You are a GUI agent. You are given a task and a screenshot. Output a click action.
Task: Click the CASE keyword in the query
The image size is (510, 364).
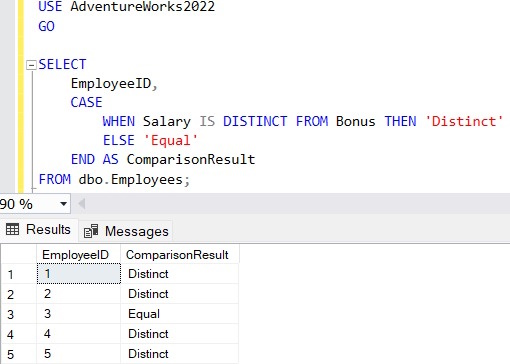(86, 102)
